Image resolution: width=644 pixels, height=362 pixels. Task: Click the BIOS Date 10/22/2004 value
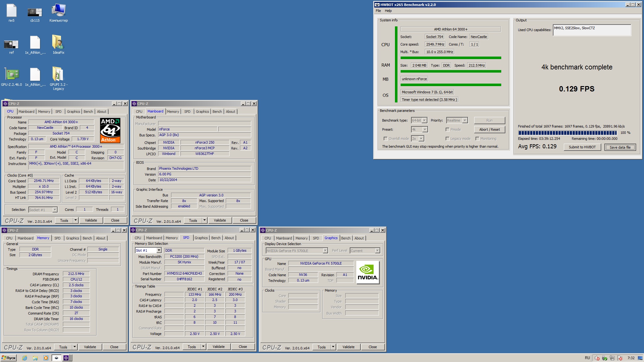coord(205,180)
